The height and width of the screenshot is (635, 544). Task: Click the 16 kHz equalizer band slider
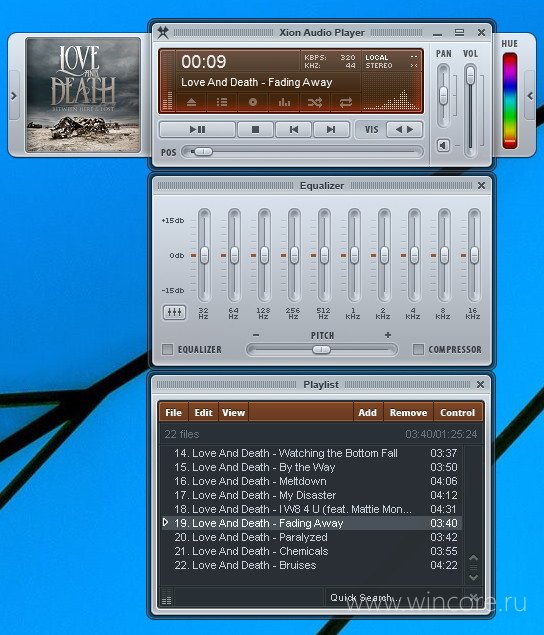(474, 255)
